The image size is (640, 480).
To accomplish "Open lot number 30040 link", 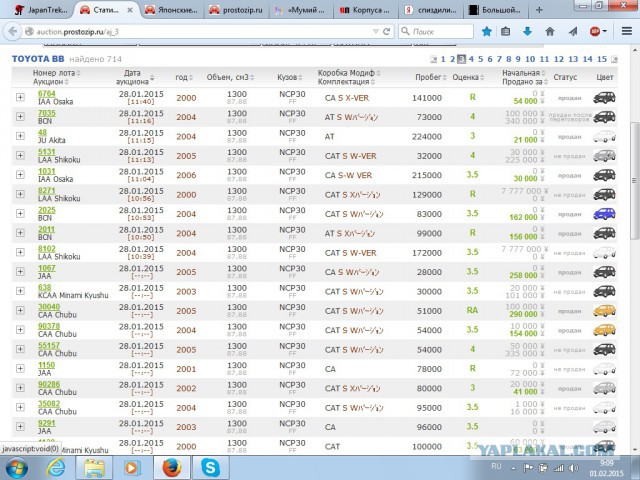I will (x=49, y=307).
